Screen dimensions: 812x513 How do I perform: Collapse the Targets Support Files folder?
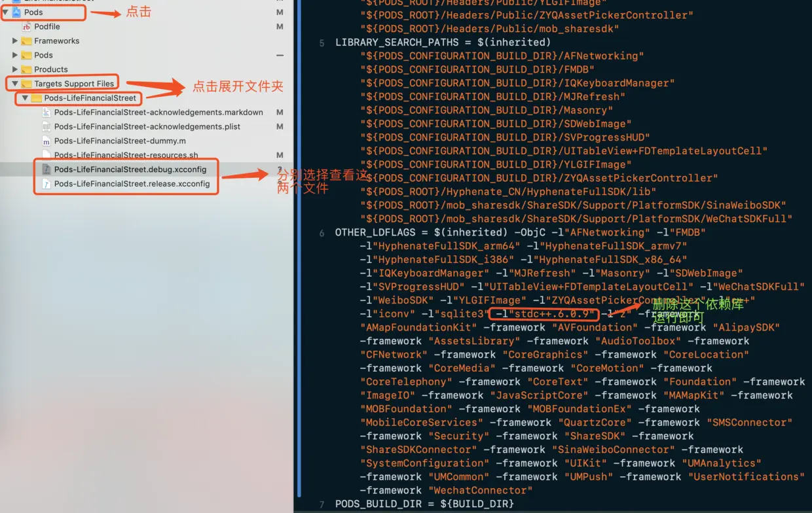pos(16,83)
